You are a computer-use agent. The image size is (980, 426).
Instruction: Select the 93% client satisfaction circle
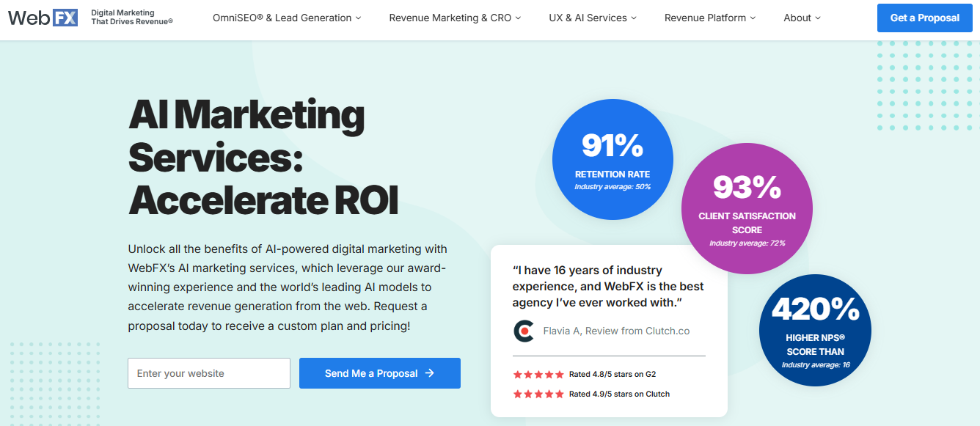pos(747,210)
